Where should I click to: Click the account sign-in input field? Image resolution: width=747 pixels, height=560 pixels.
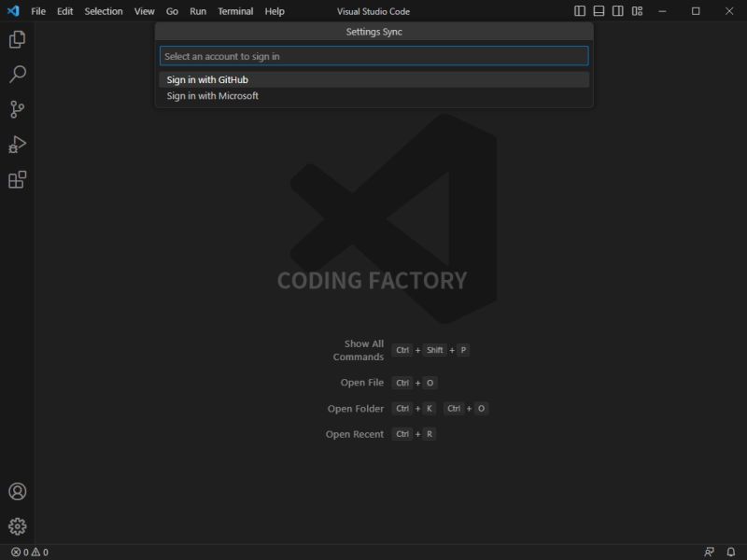[x=373, y=55]
